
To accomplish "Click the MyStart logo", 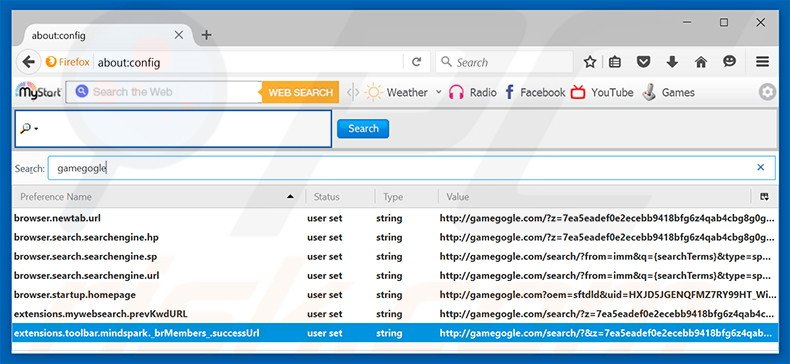I will coord(38,91).
